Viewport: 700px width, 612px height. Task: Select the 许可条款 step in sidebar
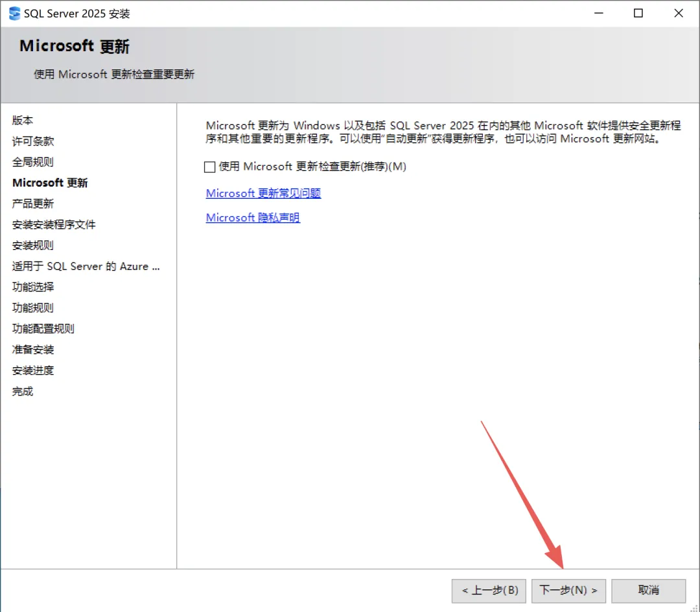(x=33, y=141)
